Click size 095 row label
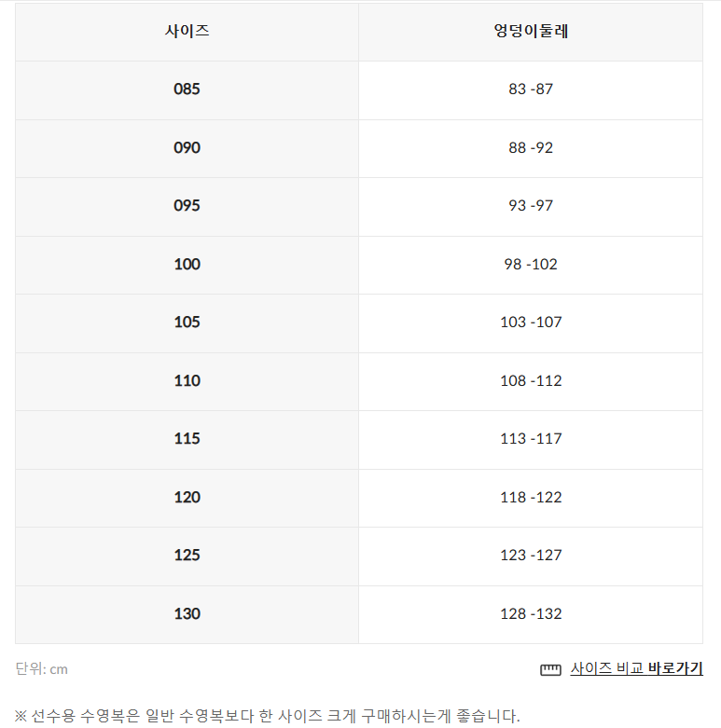Screen dimensions: 721x728 [187, 206]
